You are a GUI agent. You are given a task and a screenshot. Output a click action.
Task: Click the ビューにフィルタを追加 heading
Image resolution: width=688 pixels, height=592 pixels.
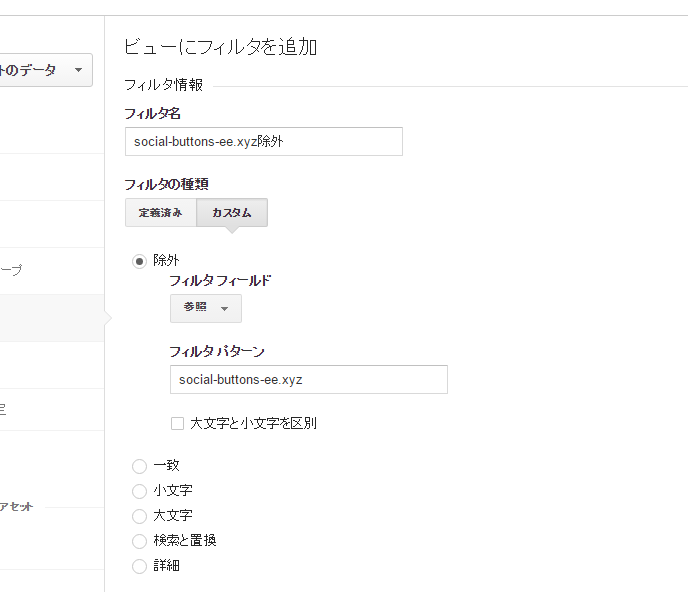point(220,47)
